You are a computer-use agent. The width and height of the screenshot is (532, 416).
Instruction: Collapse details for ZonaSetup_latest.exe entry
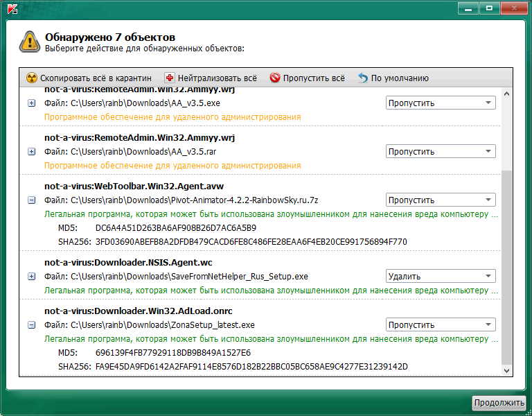31,325
